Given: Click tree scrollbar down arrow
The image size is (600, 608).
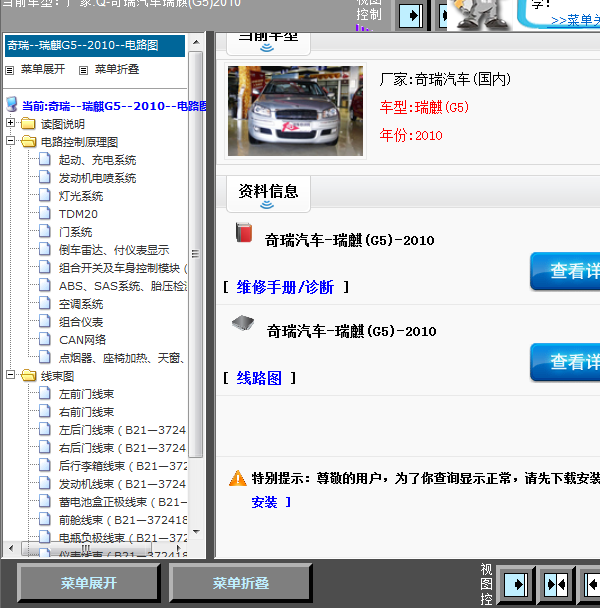Looking at the screenshot, I should click(x=196, y=532).
